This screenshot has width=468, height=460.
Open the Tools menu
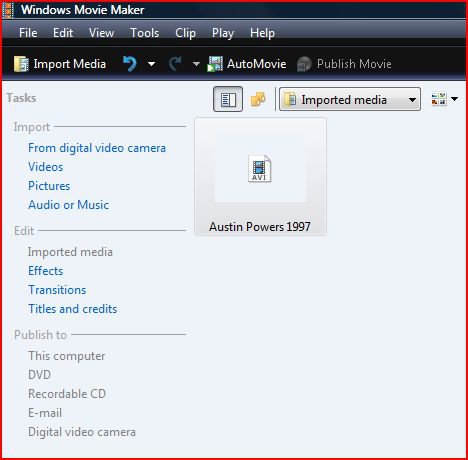click(145, 33)
